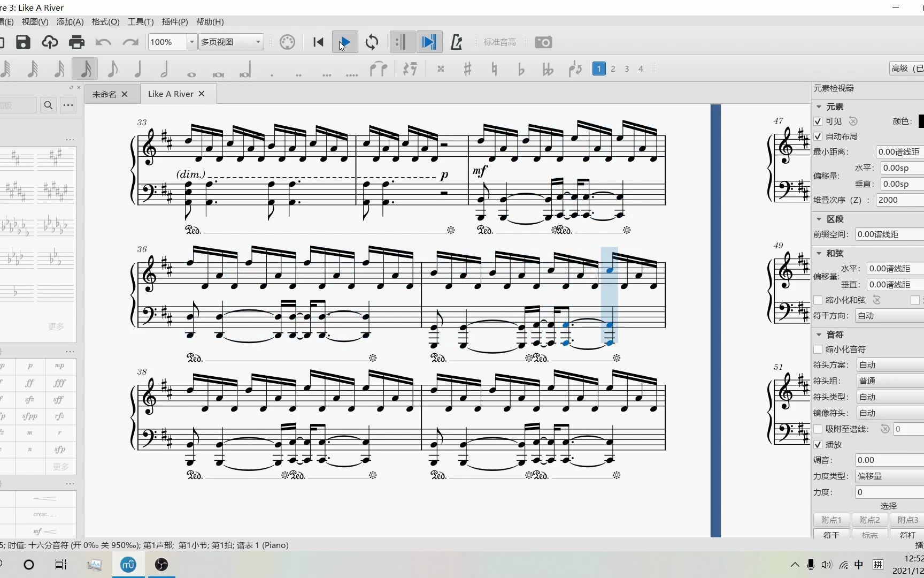Flip the stem direction icon
Viewport: 924px width, 578px height.
point(575,69)
